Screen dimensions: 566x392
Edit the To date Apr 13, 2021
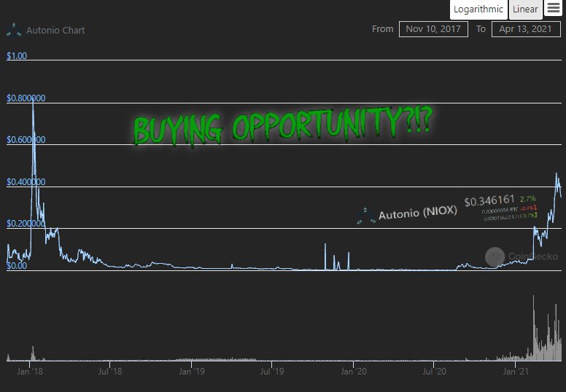[526, 29]
